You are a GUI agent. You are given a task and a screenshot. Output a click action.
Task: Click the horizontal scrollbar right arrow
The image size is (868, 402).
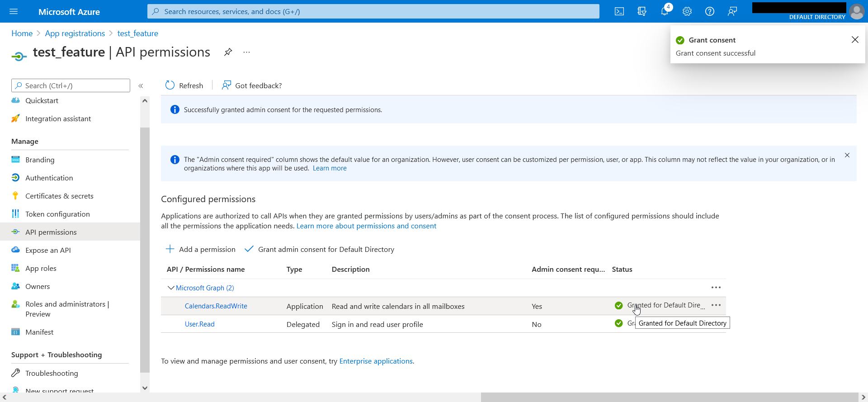point(863,397)
